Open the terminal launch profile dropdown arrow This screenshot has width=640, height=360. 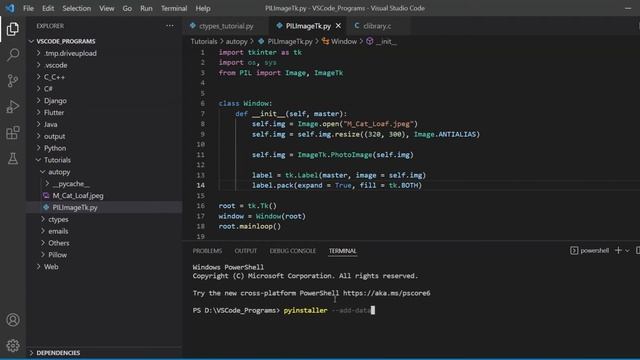pyautogui.click(x=627, y=251)
